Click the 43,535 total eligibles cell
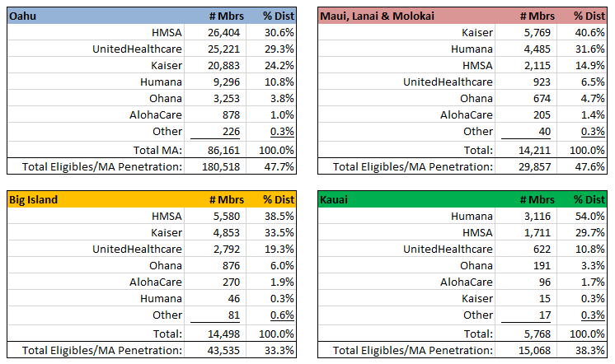Screen dimensions: 615x364 coord(218,351)
